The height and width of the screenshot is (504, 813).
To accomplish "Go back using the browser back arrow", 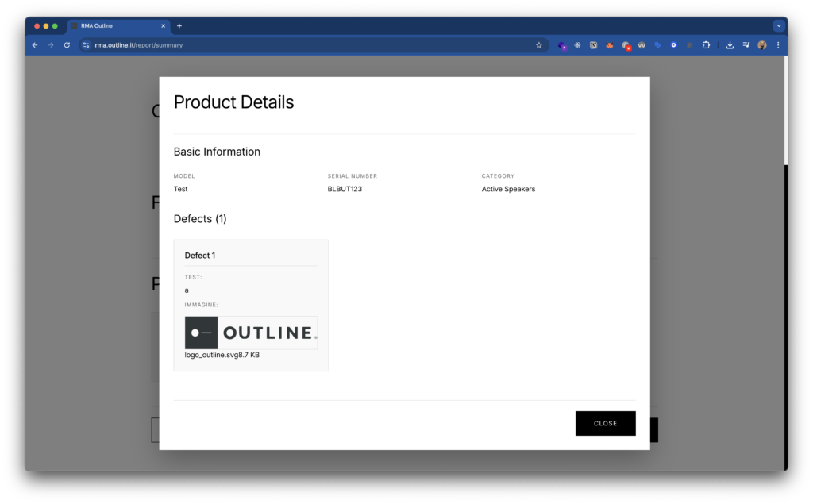I will click(x=35, y=45).
